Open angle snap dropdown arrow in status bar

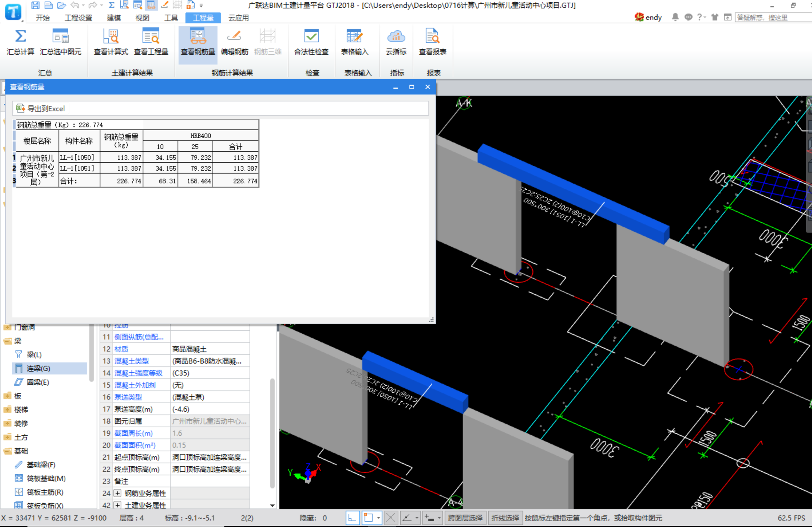click(417, 518)
